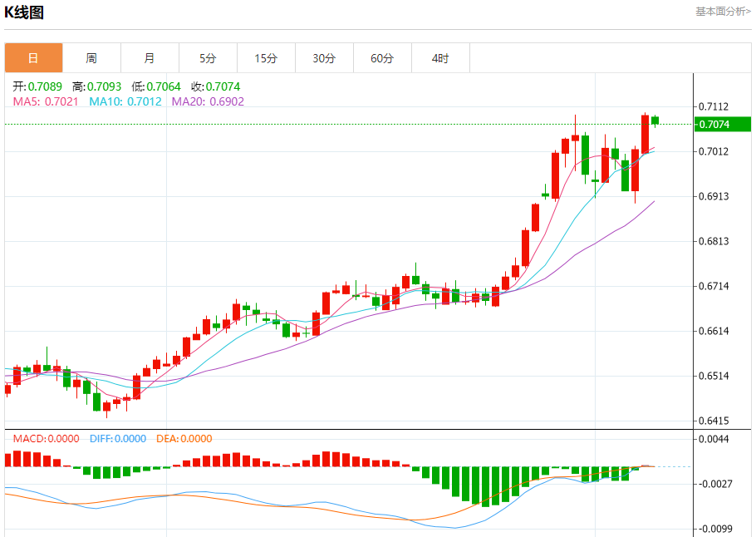Click the -0.0027 MACD axis label
This screenshot has height=537, width=756.
coord(714,484)
